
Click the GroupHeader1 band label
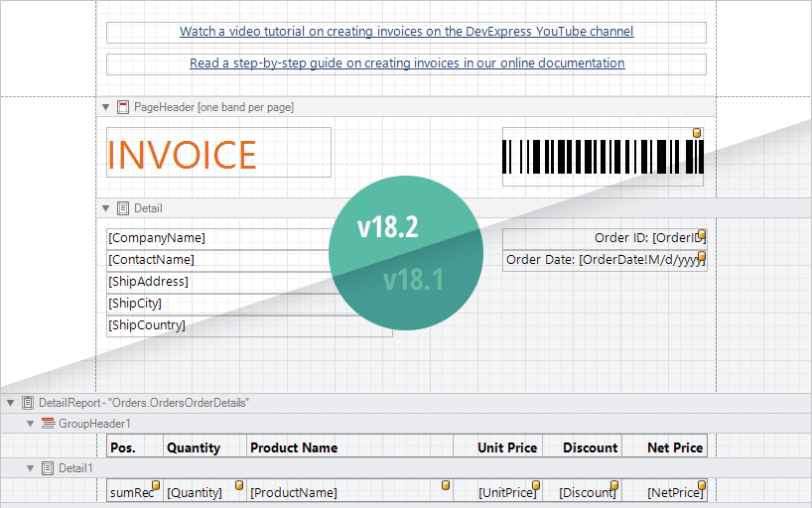(x=94, y=424)
